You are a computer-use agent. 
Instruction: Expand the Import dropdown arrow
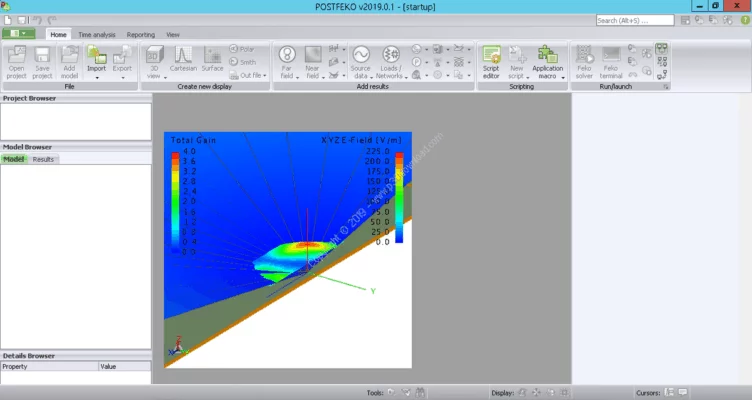(x=96, y=78)
